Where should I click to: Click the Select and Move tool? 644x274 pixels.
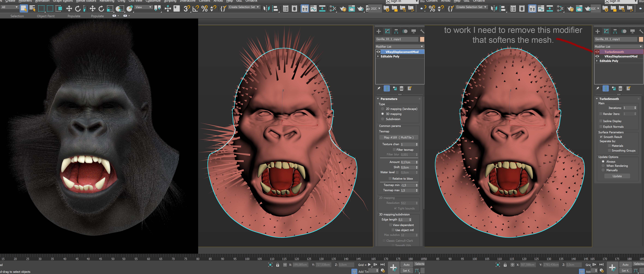[69, 9]
